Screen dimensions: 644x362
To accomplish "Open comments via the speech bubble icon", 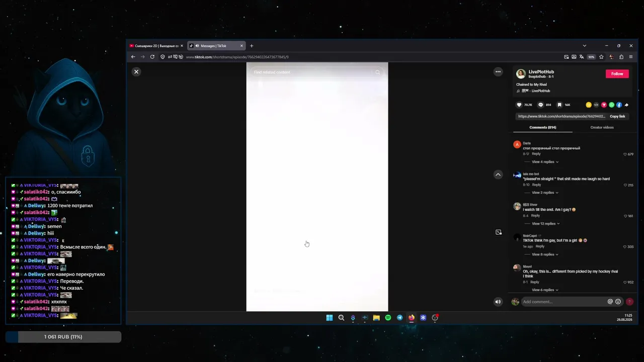I will [541, 105].
